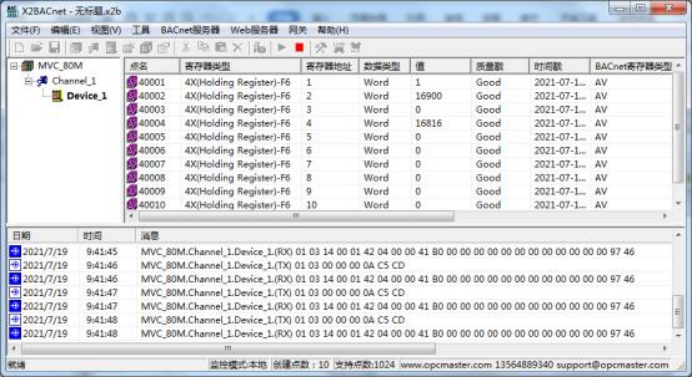Screen dimensions: 692x378
Task: Click the Channel_1 network icon in tree
Action: coord(42,81)
